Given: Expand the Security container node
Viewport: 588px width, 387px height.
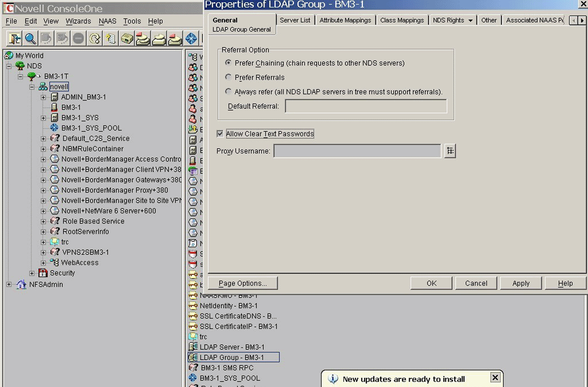Looking at the screenshot, I should coord(32,273).
